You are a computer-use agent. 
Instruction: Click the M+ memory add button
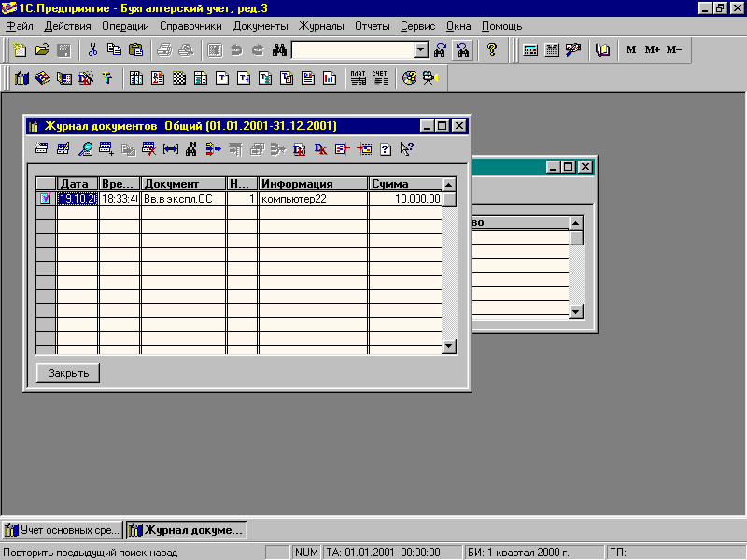[652, 49]
